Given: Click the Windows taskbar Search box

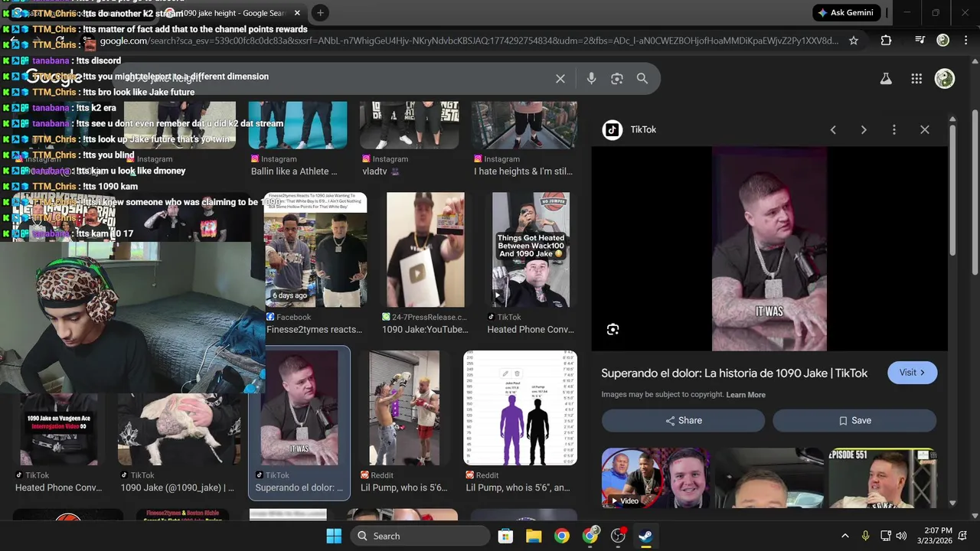Looking at the screenshot, I should coord(421,536).
